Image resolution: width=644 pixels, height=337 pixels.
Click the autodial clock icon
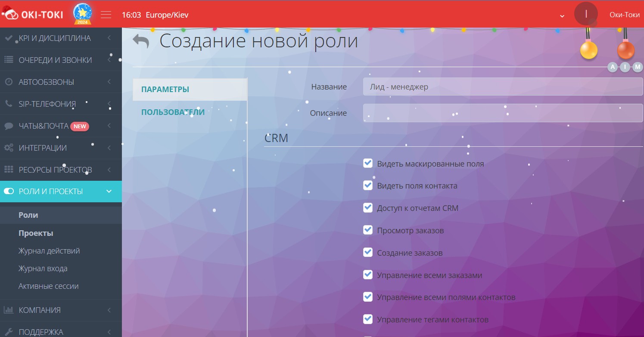8,82
